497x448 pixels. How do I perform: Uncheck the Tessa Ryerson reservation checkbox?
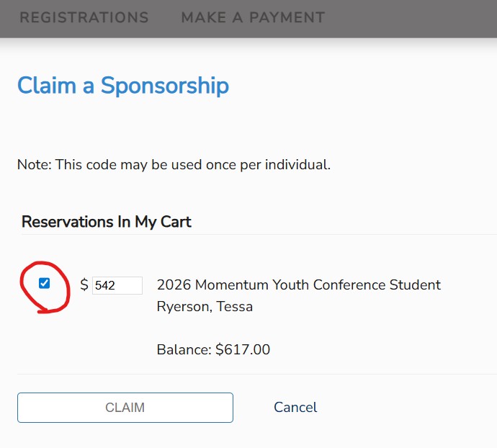[45, 283]
